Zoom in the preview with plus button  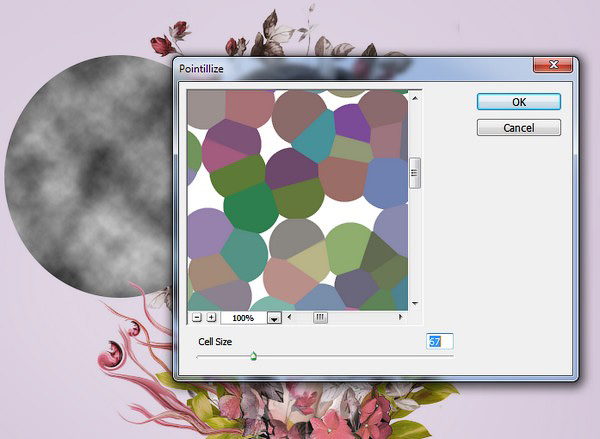click(x=211, y=317)
